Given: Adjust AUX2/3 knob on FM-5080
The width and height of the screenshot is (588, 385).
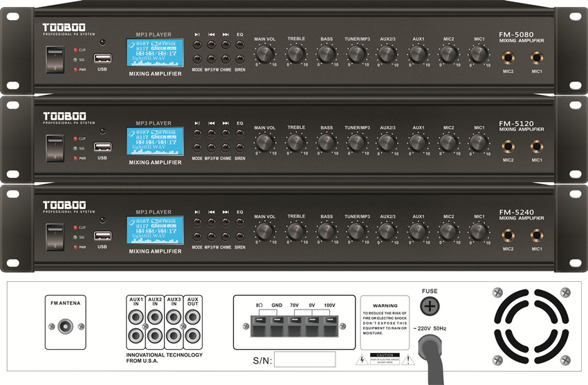Looking at the screenshot, I should click(387, 54).
